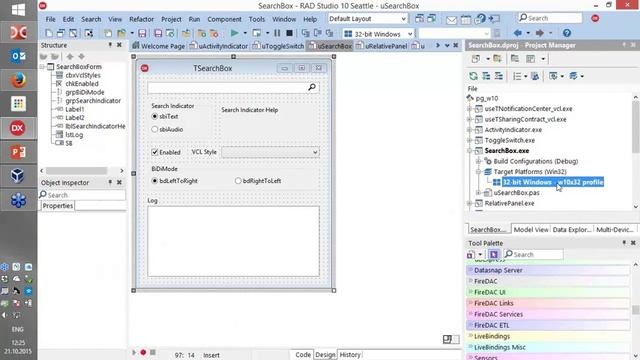Click Collapse All icon in Project Manager toolbar

(499, 76)
